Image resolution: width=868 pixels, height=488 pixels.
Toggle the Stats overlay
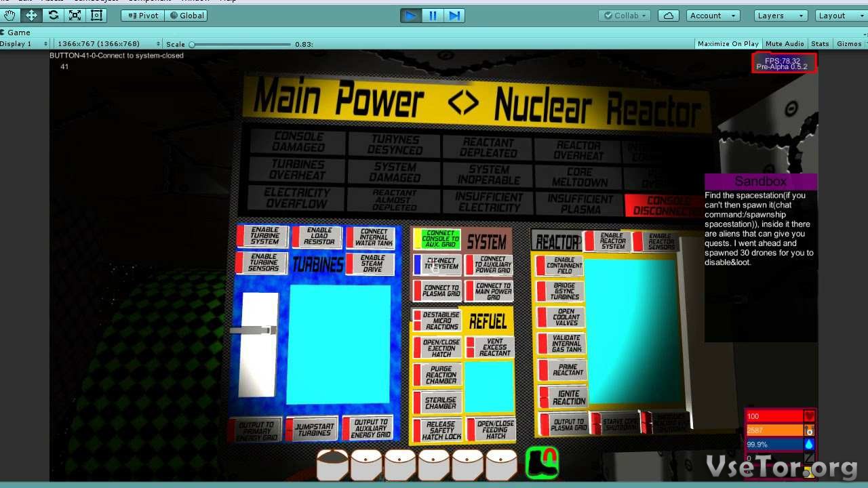pyautogui.click(x=820, y=44)
